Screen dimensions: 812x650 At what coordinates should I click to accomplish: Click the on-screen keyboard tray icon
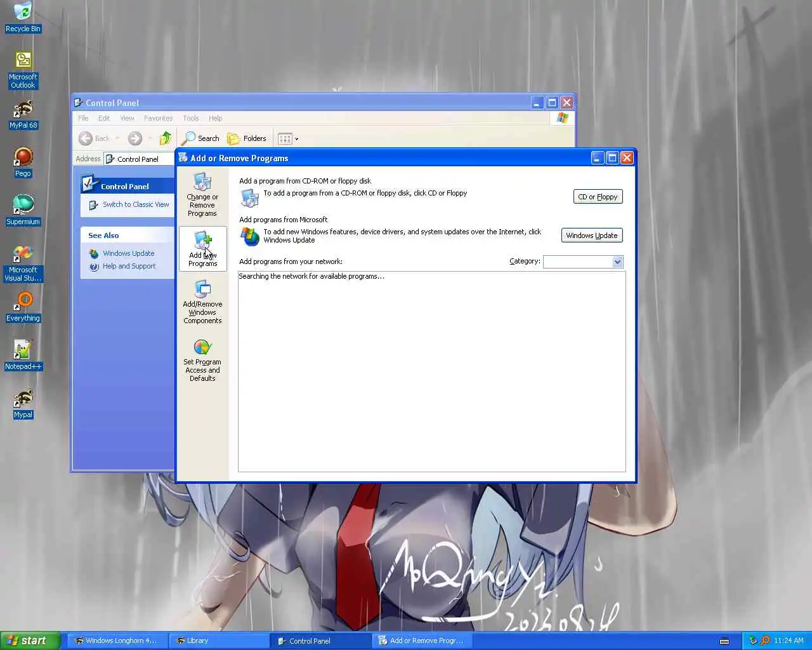point(724,641)
